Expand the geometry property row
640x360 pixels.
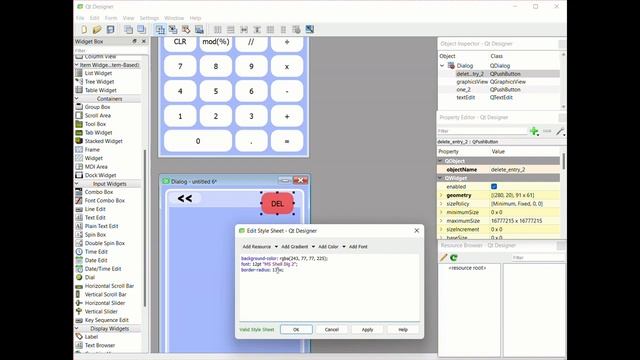click(x=441, y=195)
